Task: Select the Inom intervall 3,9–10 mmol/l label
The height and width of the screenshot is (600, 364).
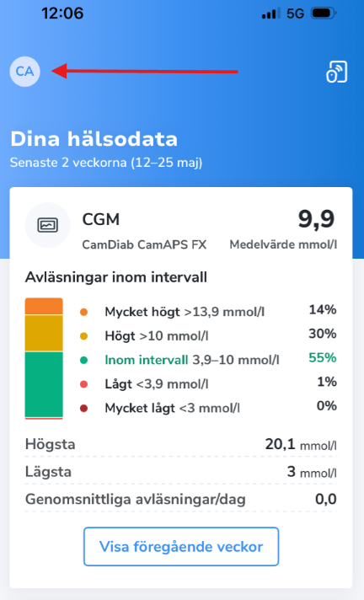Action: point(192,360)
